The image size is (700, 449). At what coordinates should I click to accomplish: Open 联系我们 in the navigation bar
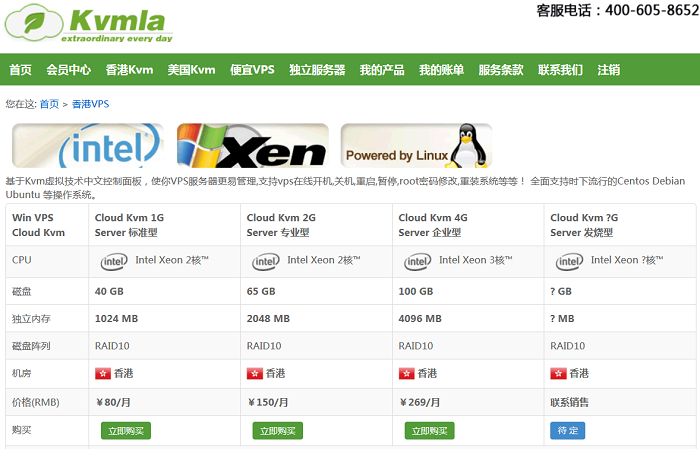[x=560, y=70]
